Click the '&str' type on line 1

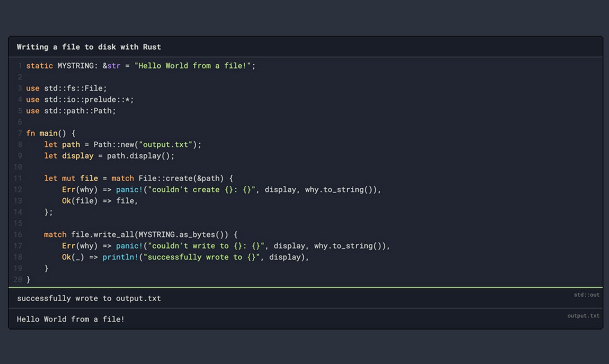point(112,66)
